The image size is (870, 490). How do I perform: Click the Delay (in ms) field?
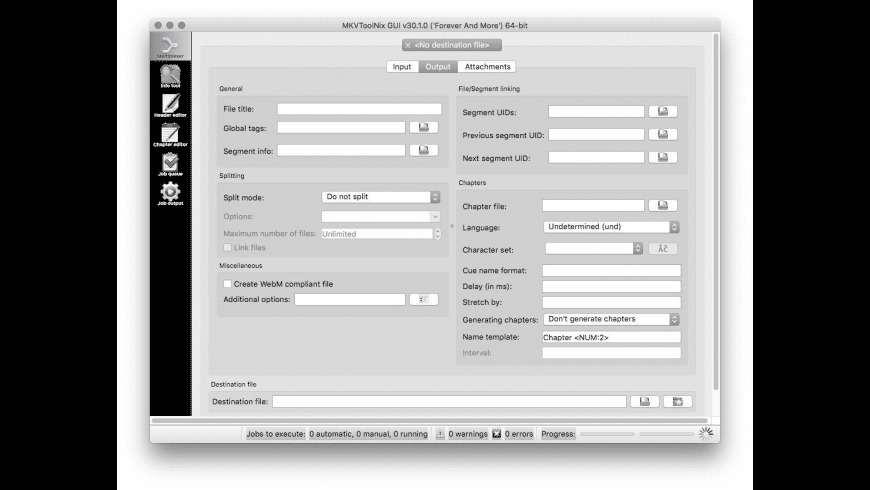point(611,286)
